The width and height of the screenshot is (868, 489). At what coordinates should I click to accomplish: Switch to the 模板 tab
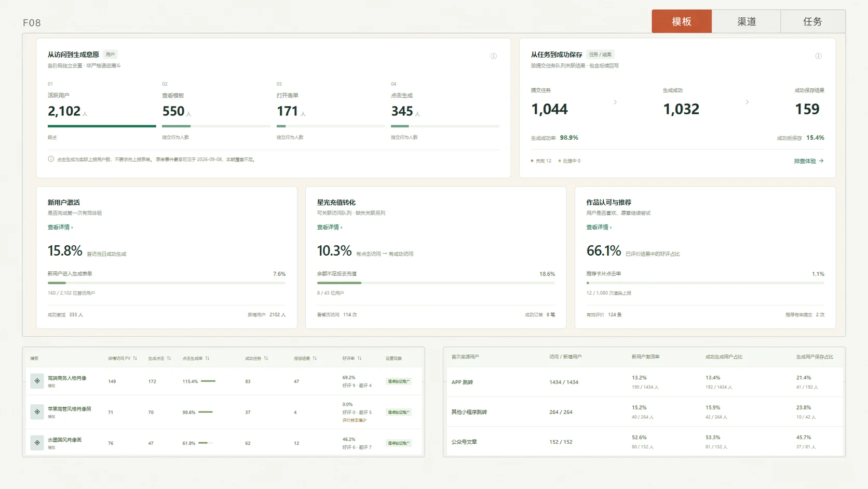[682, 21]
